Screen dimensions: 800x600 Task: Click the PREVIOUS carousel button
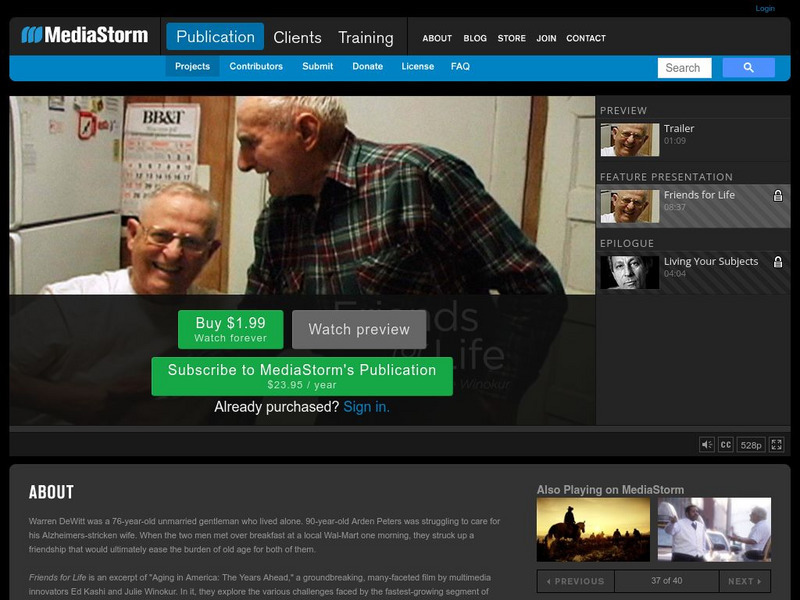pos(576,581)
